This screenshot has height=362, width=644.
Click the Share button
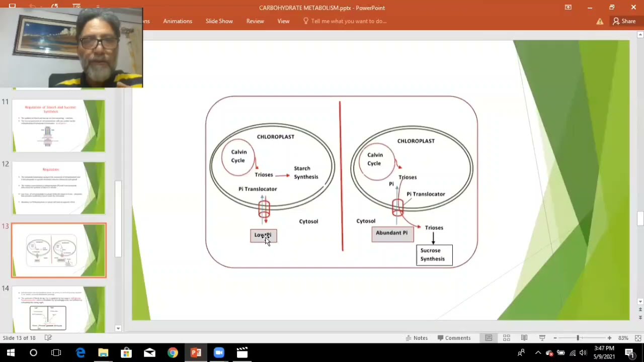point(624,21)
